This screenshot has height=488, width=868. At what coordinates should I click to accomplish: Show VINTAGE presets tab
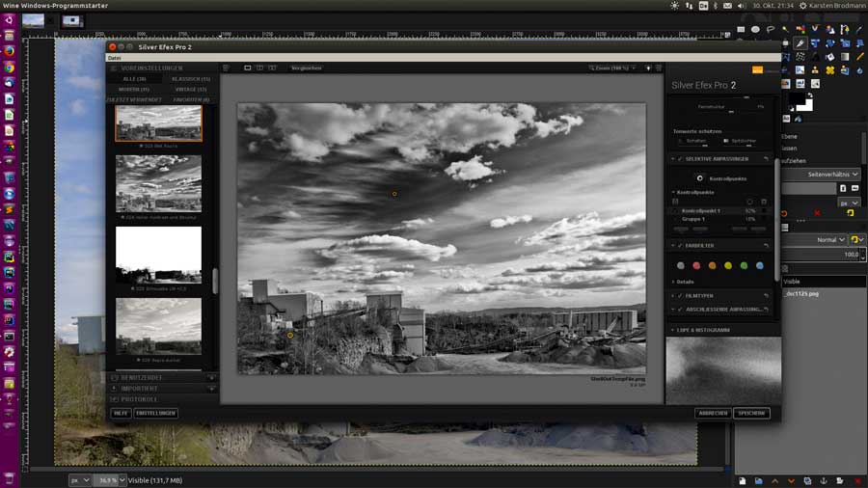[x=190, y=89]
